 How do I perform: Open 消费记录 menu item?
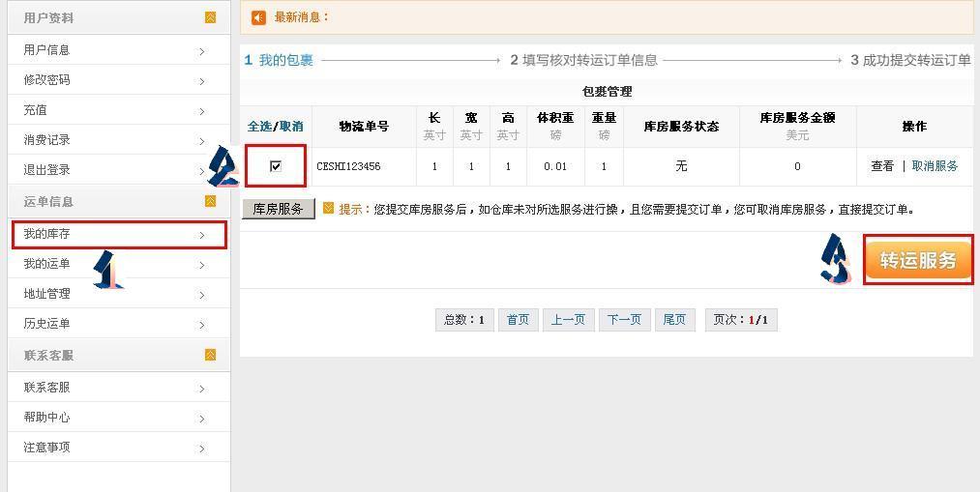119,140
